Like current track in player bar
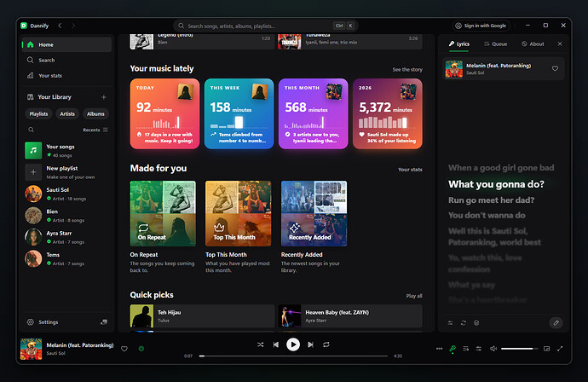 pyautogui.click(x=124, y=349)
